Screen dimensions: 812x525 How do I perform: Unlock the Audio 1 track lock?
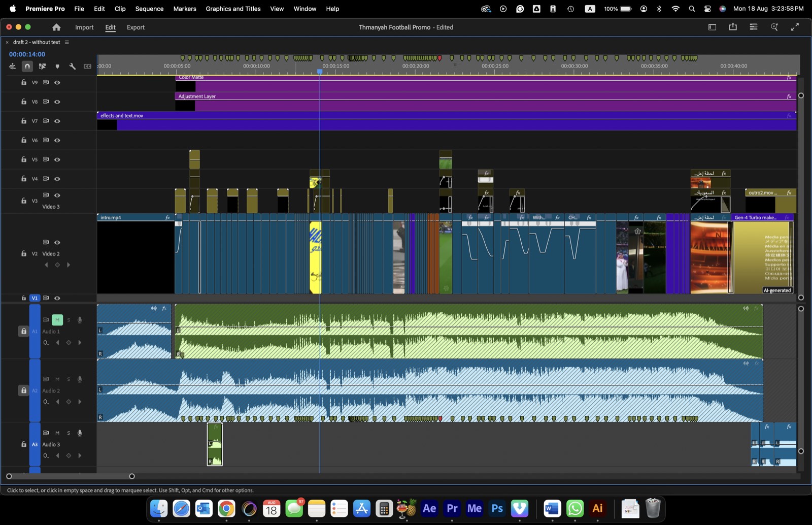[x=23, y=331]
